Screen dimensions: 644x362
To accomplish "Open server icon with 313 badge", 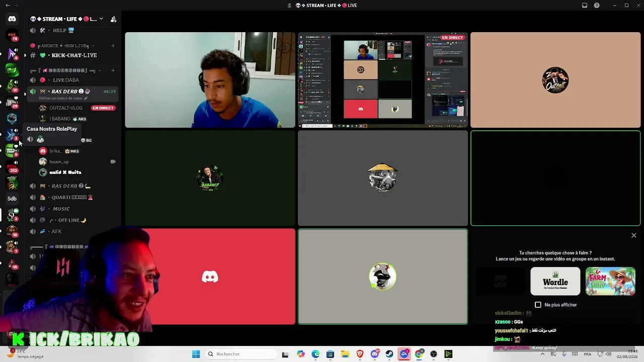I will point(12,166).
